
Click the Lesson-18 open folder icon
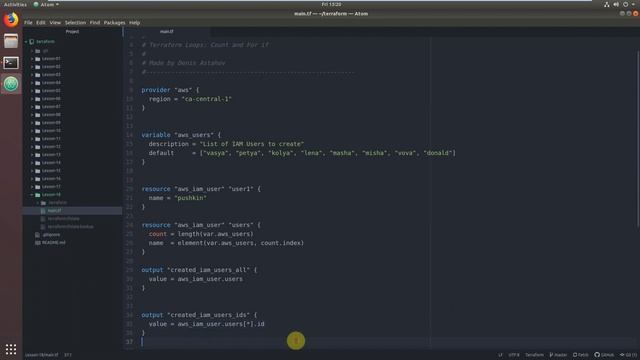tap(38, 195)
